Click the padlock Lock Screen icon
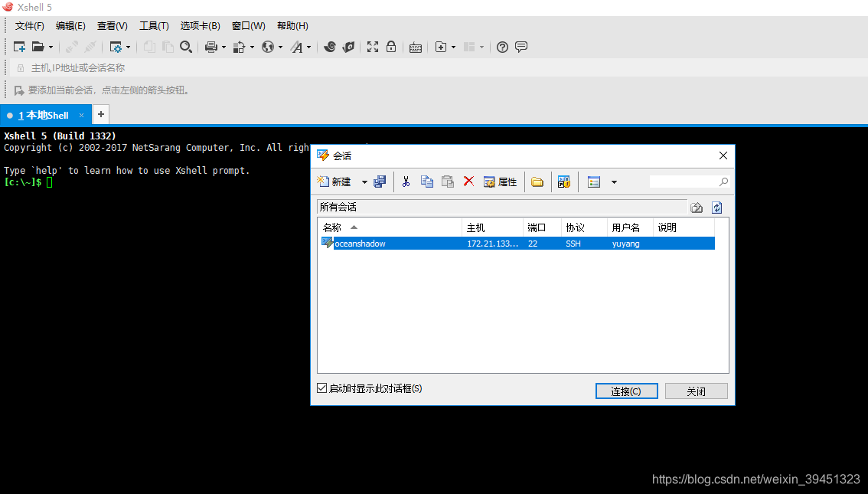The image size is (868, 494). click(x=391, y=47)
